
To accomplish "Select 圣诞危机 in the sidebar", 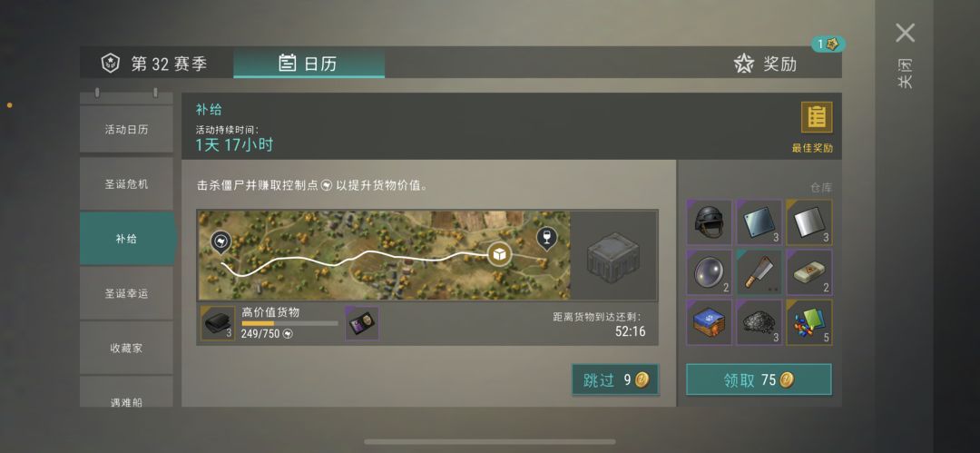I will coord(126,184).
